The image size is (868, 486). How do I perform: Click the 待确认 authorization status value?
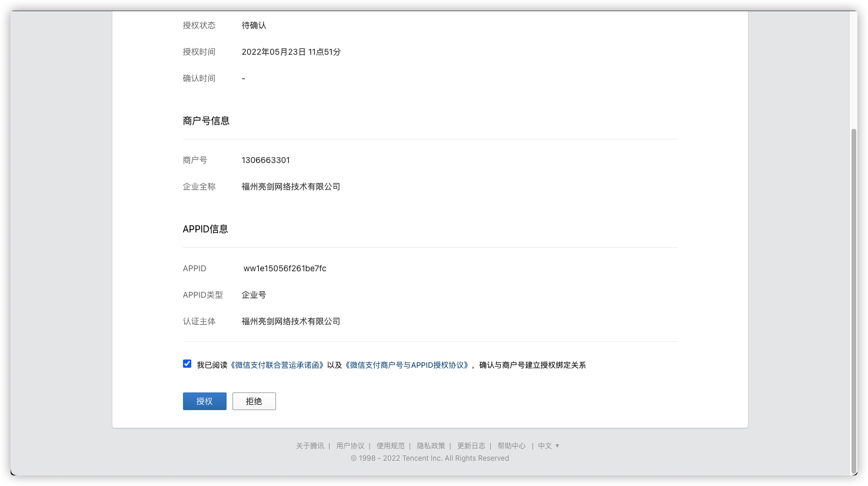[x=254, y=25]
